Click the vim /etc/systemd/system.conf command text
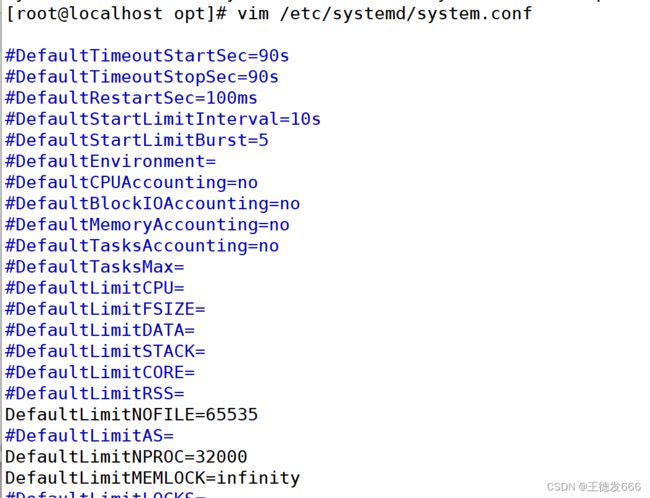Screen dimensions: 650x498 click(384, 13)
